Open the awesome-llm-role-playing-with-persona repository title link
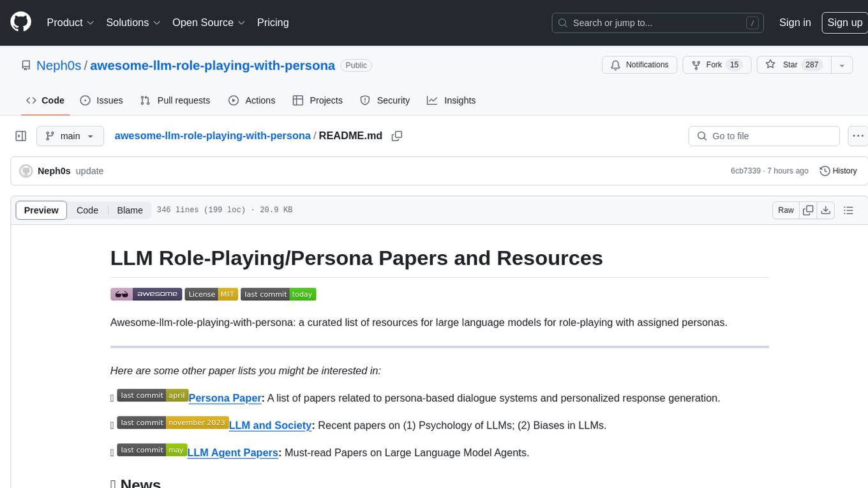 tap(213, 65)
